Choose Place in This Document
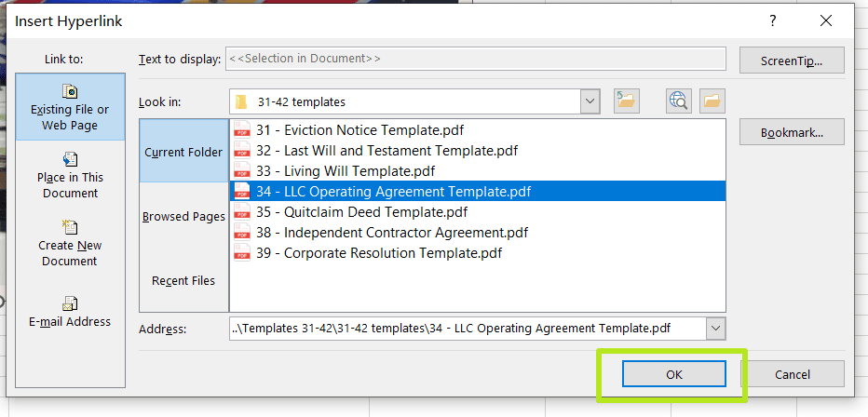The height and width of the screenshot is (417, 868). point(70,176)
